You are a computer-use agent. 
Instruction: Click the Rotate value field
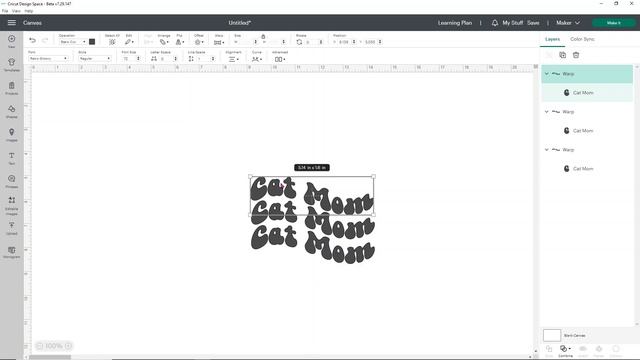(311, 42)
